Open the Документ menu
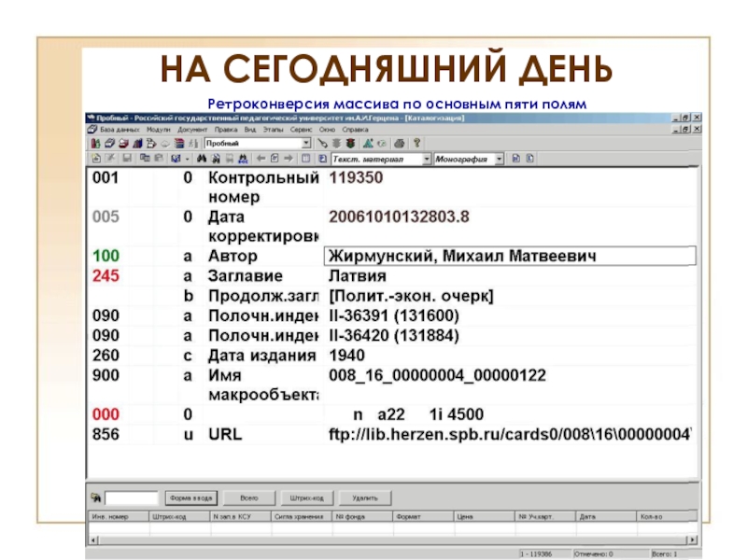747x560 pixels. pos(192,130)
